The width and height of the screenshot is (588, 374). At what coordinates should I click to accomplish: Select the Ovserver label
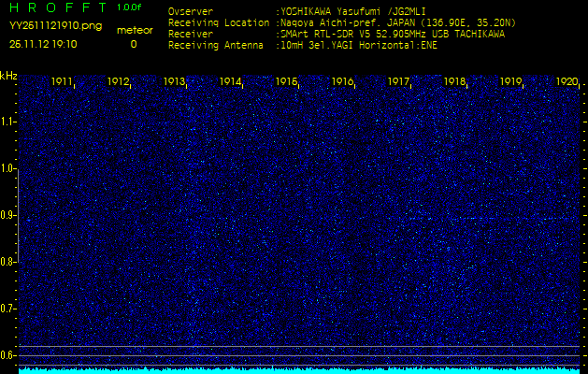click(191, 11)
